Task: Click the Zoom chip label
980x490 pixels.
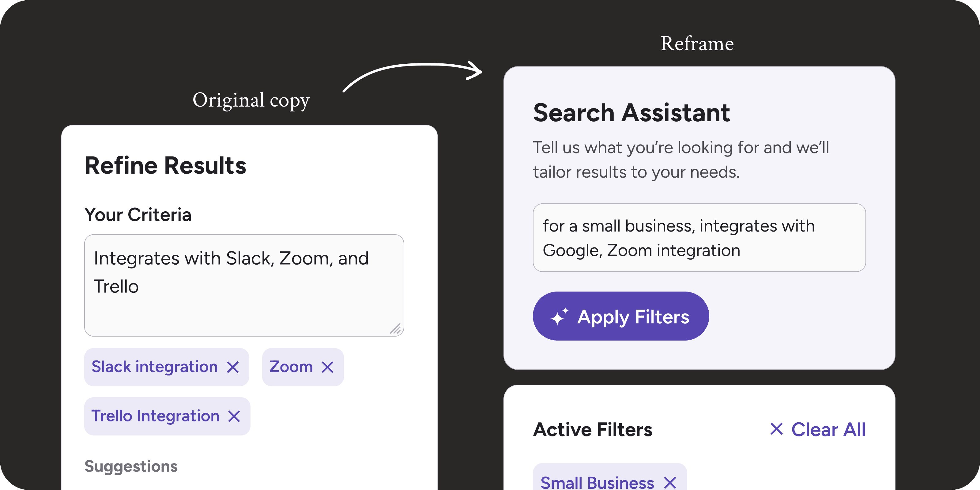Action: point(291,367)
